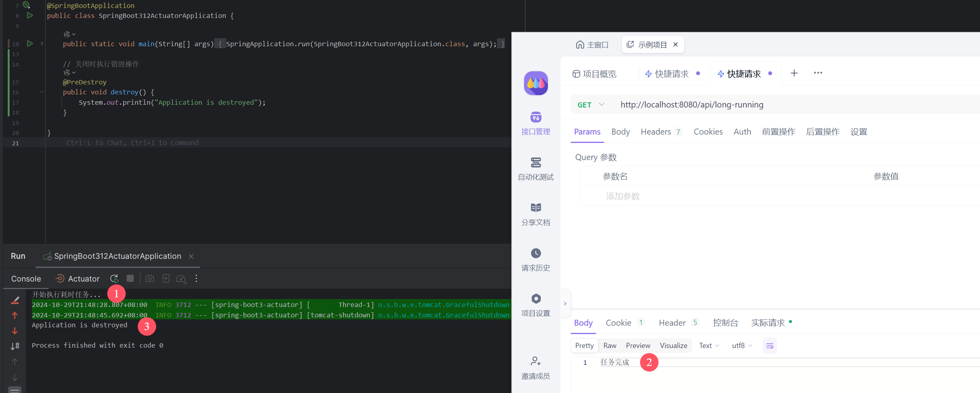The image size is (980, 393).
Task: Open the 后置操作 tab
Action: click(823, 132)
